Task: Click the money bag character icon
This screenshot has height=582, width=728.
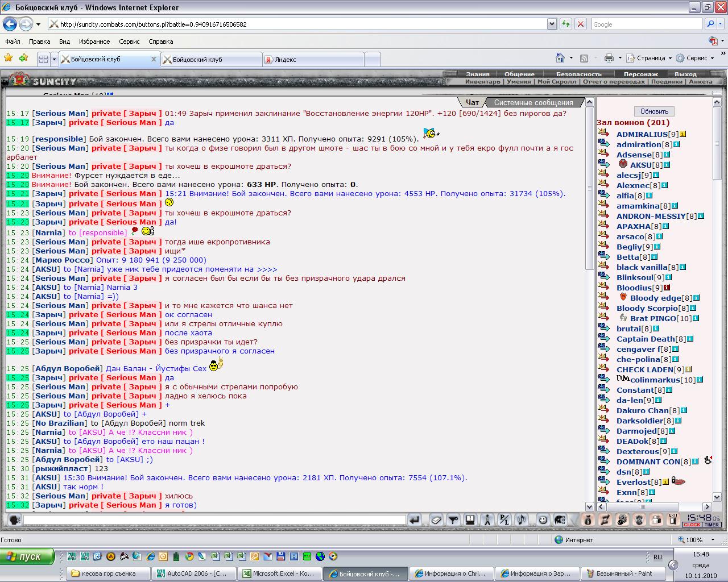Action: pos(622,519)
